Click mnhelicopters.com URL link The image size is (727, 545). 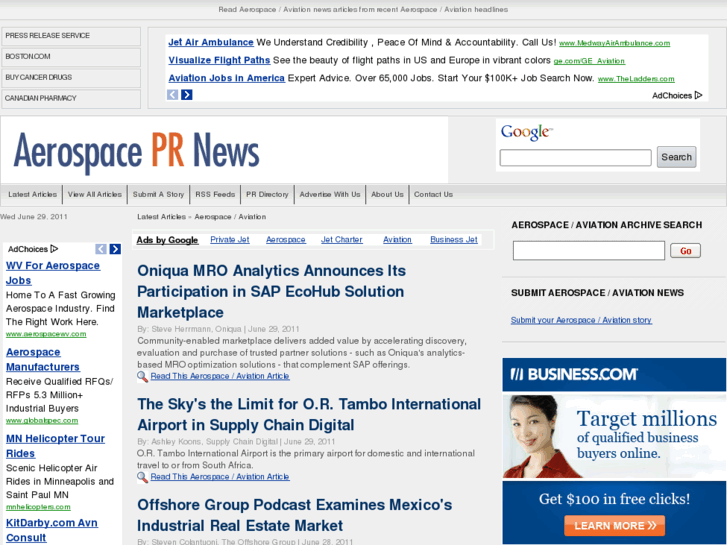38,507
